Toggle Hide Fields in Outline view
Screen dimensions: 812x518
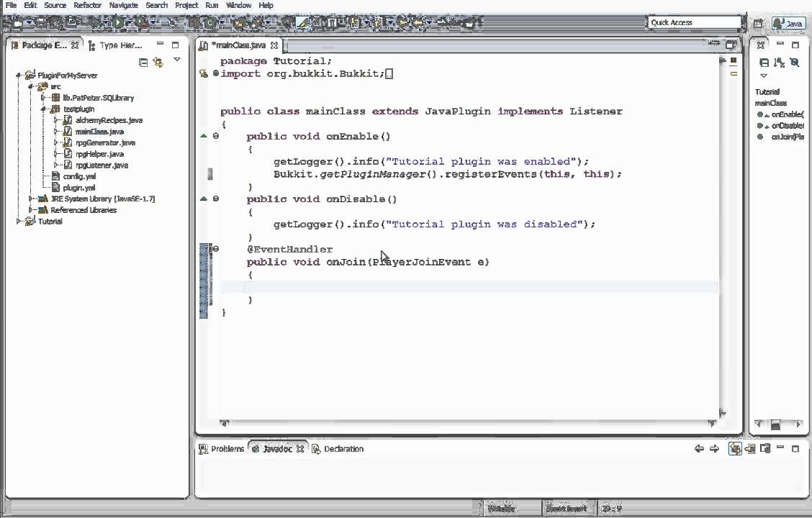[794, 63]
